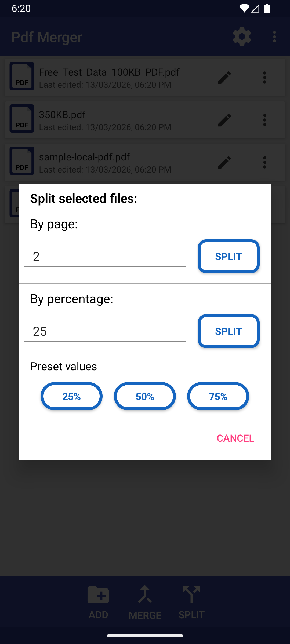Tap the PDF icon of 350KB.pdf

(22, 118)
